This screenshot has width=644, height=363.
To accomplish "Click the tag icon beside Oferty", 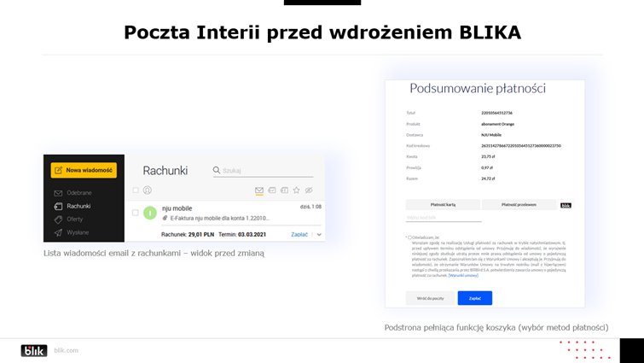I will [58, 220].
